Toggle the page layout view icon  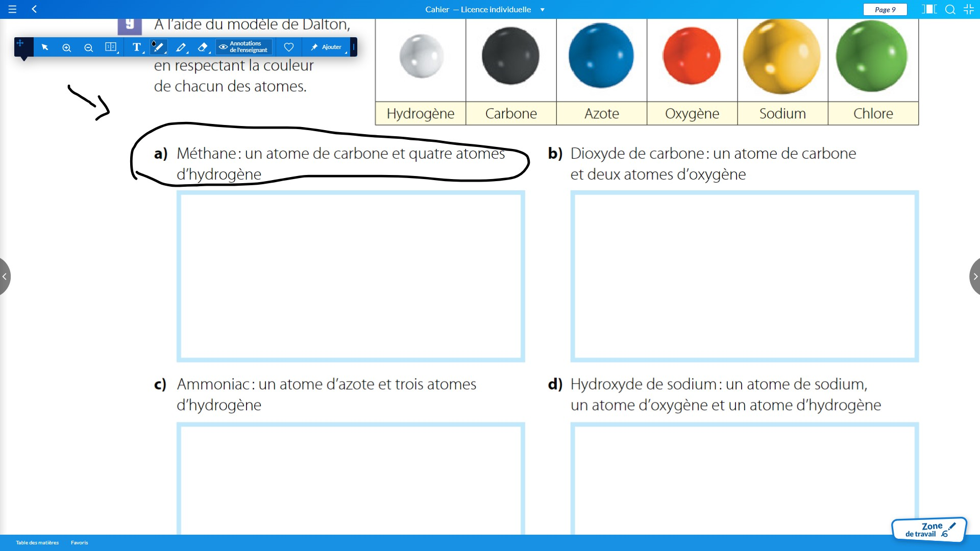click(928, 9)
